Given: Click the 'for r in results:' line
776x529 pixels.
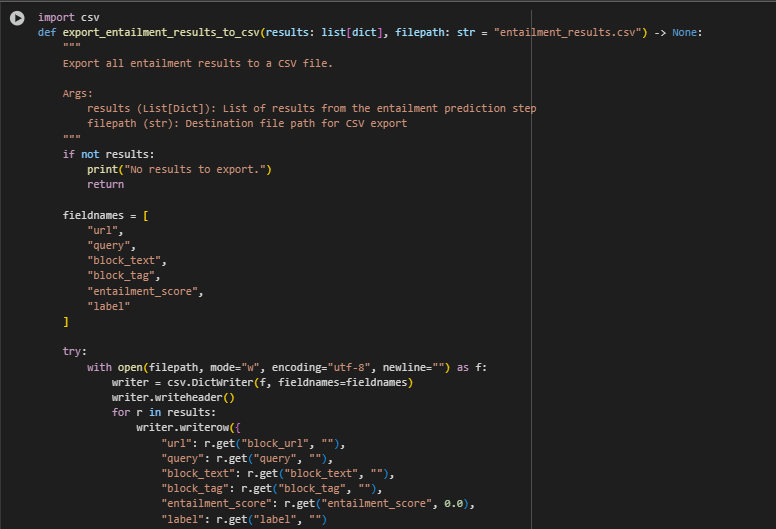Looking at the screenshot, I should (164, 412).
